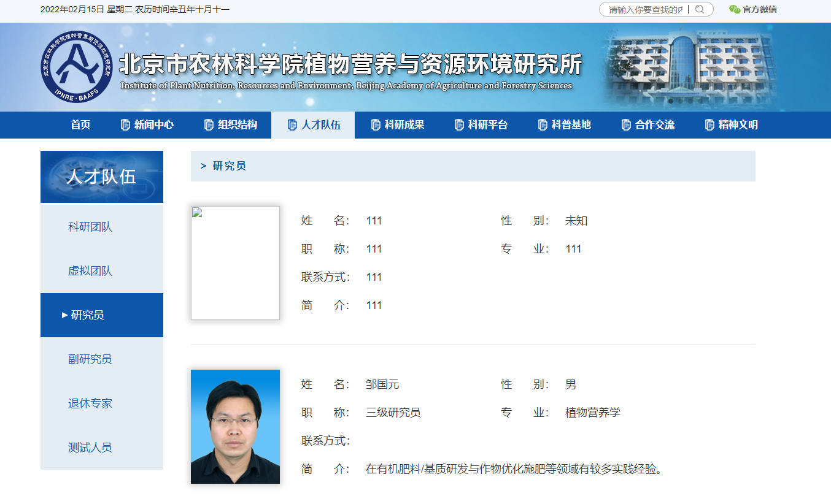Viewport: 831px width, 504px height.
Task: Click the broken photo placeholder for 111
Action: coord(235,263)
